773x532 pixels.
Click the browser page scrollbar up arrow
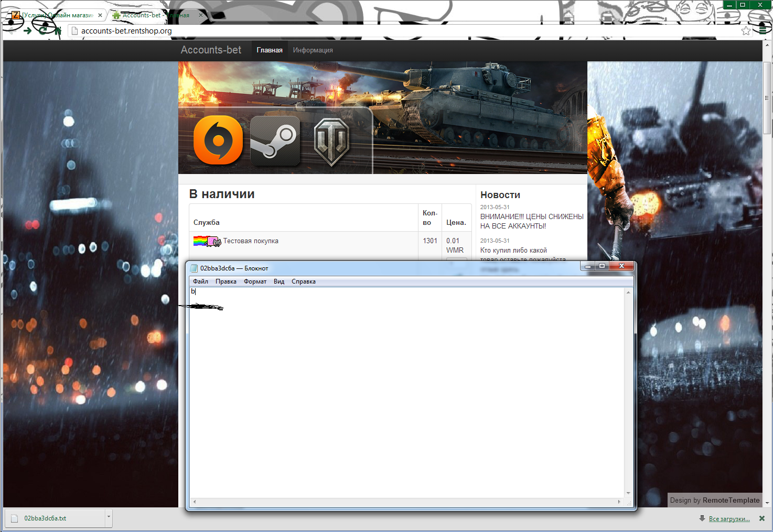pyautogui.click(x=767, y=45)
